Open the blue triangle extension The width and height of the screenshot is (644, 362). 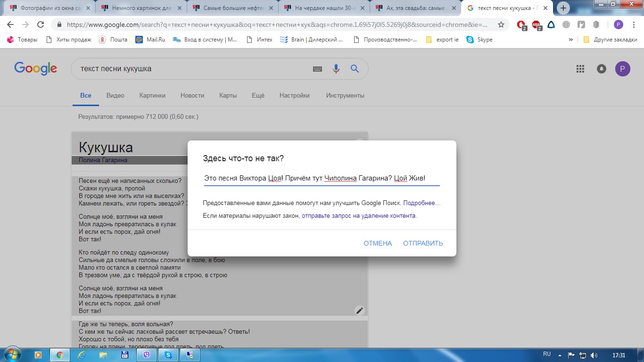pos(551,25)
